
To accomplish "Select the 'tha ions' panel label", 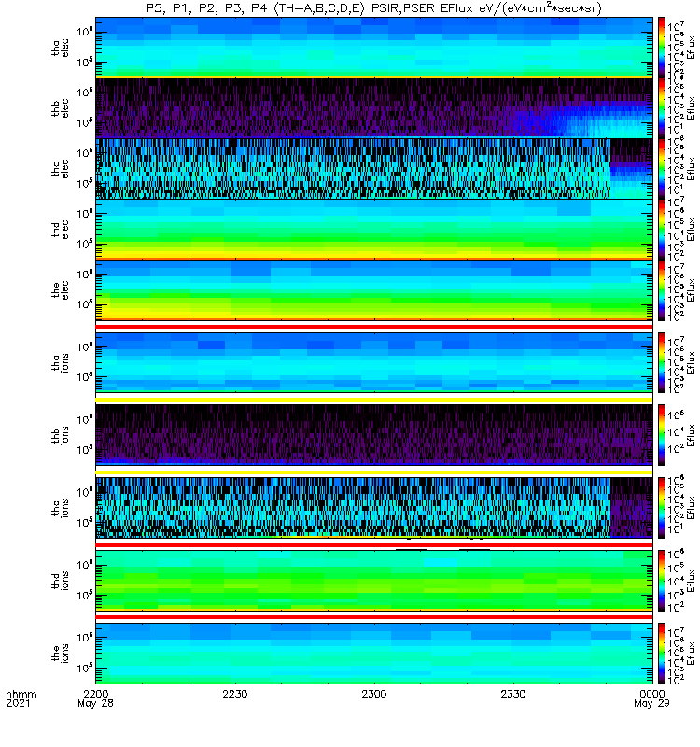I will click(61, 362).
